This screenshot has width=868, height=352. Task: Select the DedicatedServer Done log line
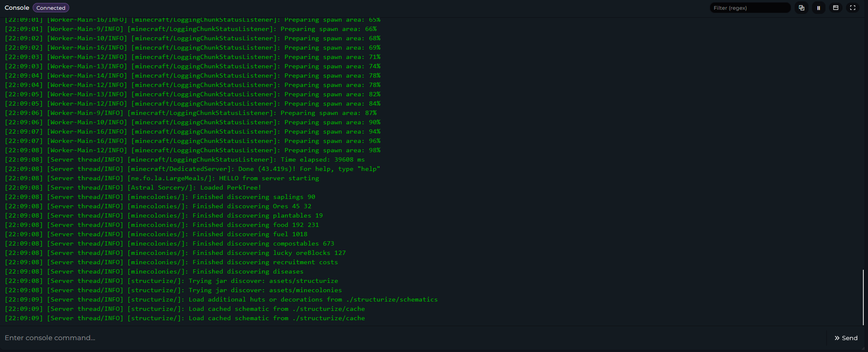[192, 169]
